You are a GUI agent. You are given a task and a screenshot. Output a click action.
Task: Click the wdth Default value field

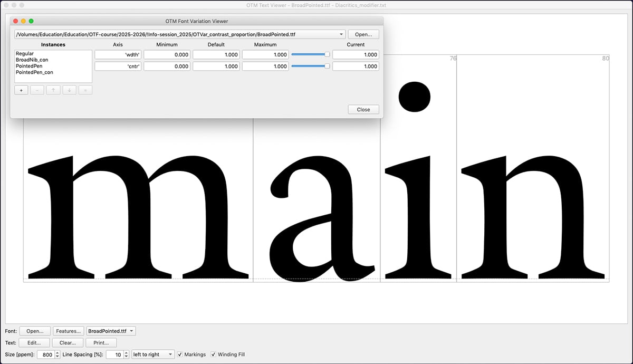(x=216, y=54)
